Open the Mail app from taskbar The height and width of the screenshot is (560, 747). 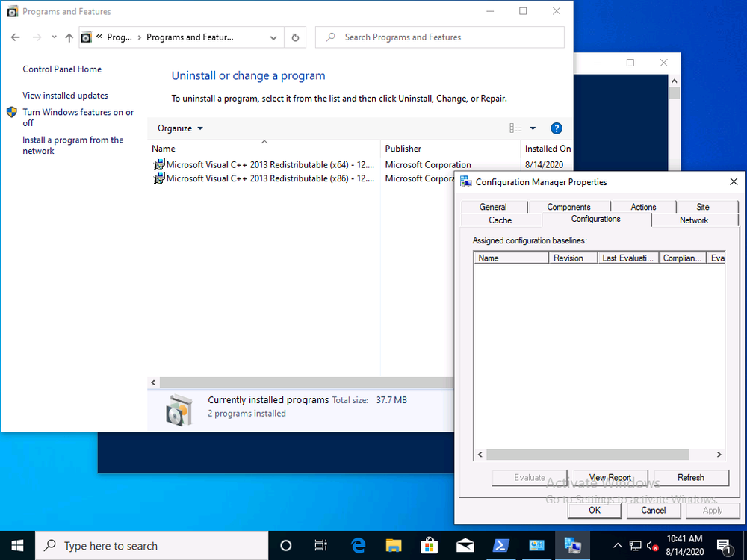465,546
